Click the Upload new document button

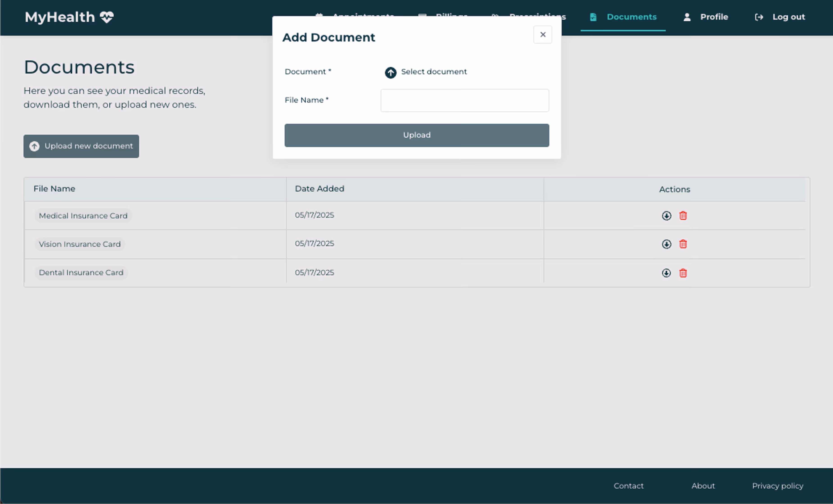pyautogui.click(x=81, y=146)
